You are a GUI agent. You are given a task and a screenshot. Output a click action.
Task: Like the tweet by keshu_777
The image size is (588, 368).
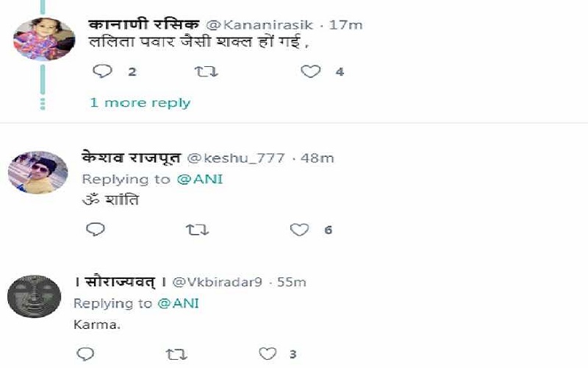[299, 230]
